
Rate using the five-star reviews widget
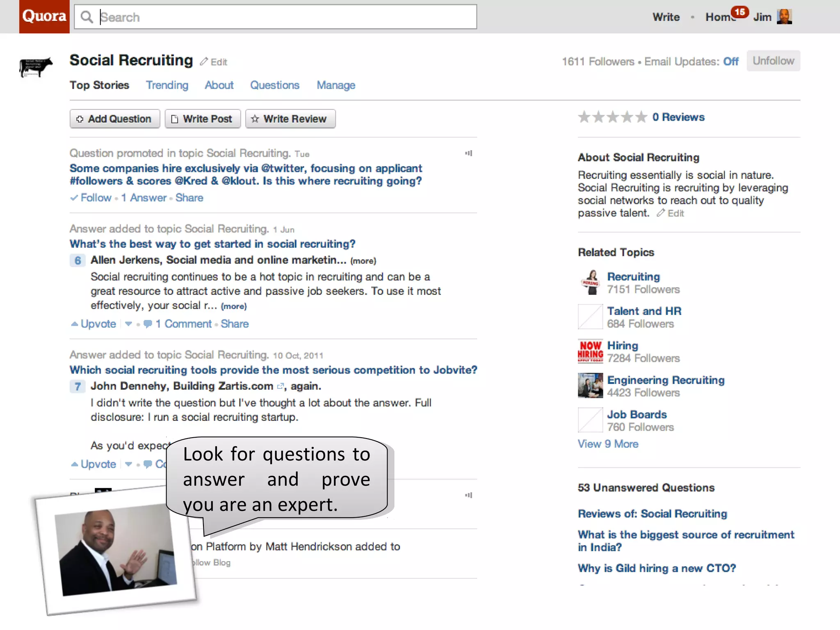point(612,117)
